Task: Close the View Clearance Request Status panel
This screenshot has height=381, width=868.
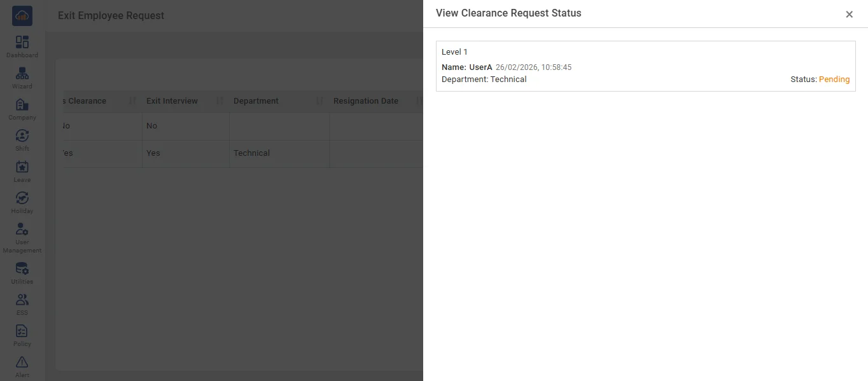Action: tap(849, 15)
